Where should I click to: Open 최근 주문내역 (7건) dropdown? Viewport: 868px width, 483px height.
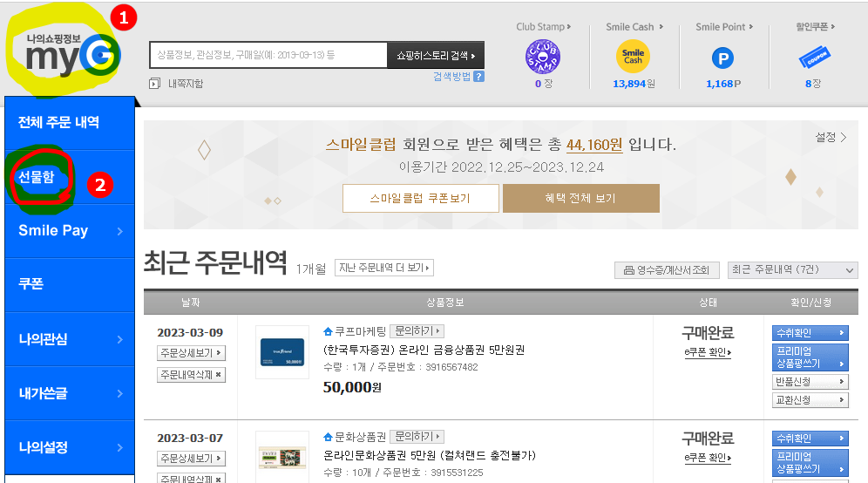click(793, 269)
